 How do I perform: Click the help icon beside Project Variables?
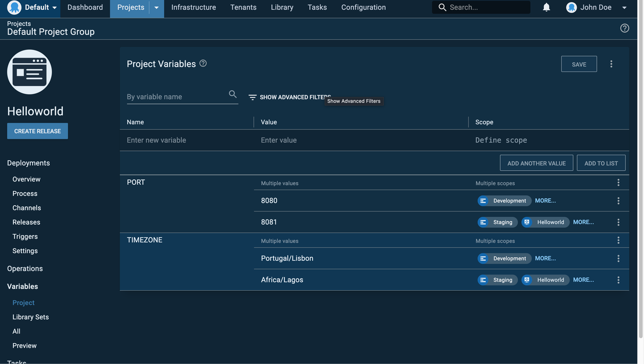(x=203, y=63)
